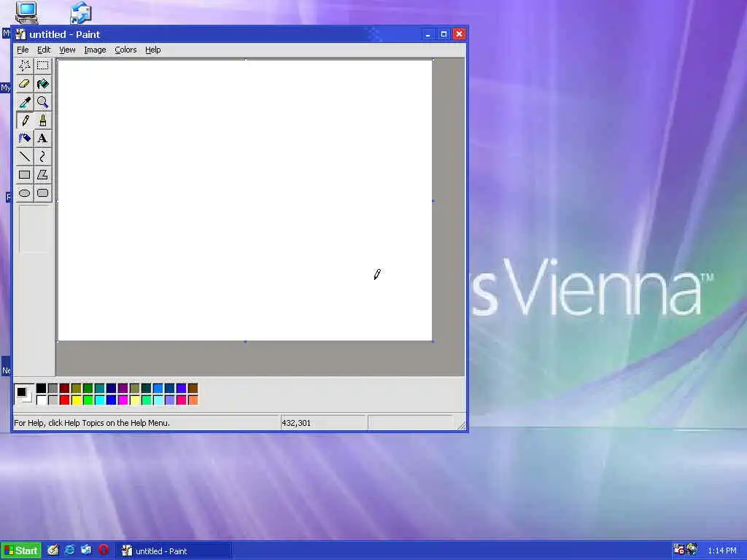Viewport: 747px width, 560px height.
Task: Choose the cyan color swatch
Action: coord(99,400)
